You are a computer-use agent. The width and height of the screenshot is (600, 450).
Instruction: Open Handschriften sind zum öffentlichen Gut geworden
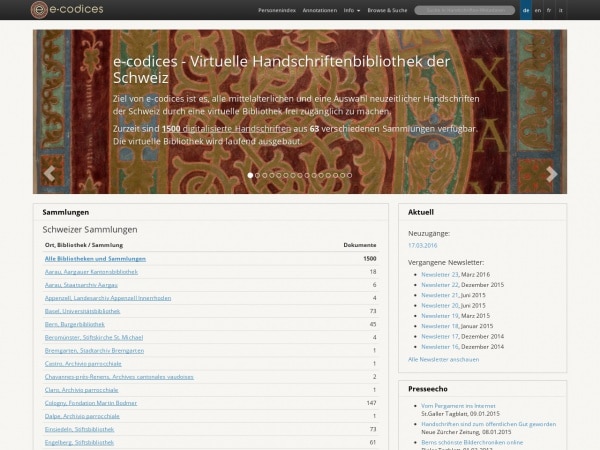[489, 424]
